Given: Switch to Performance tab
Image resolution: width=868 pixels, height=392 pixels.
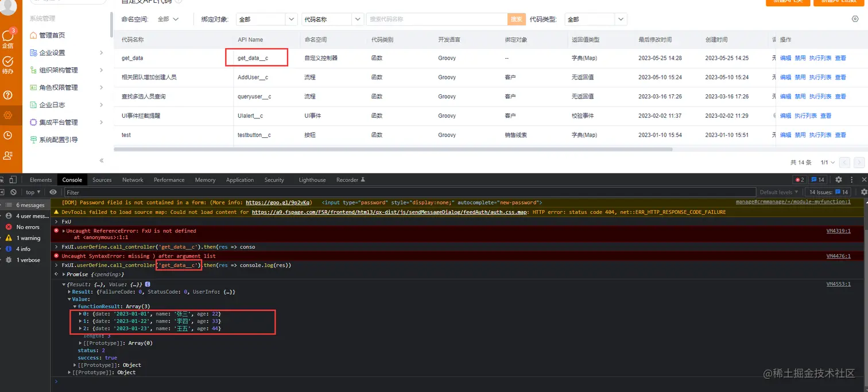Looking at the screenshot, I should [x=169, y=180].
